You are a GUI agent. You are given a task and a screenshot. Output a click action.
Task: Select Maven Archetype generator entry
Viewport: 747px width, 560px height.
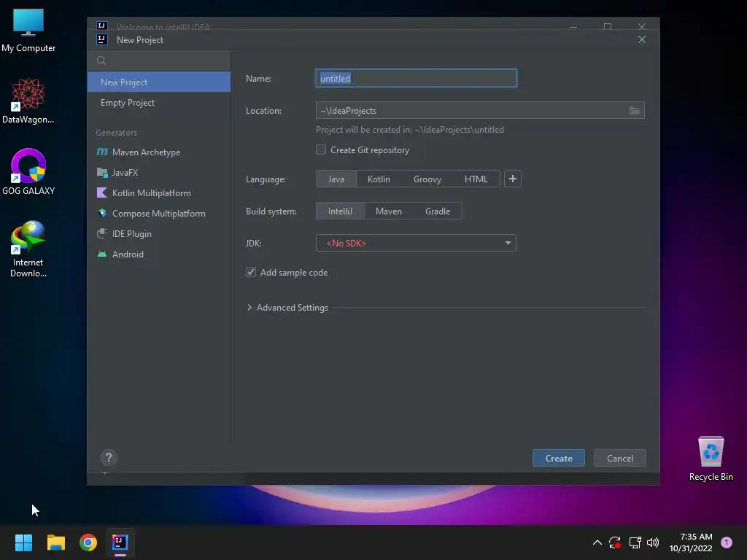(159, 152)
